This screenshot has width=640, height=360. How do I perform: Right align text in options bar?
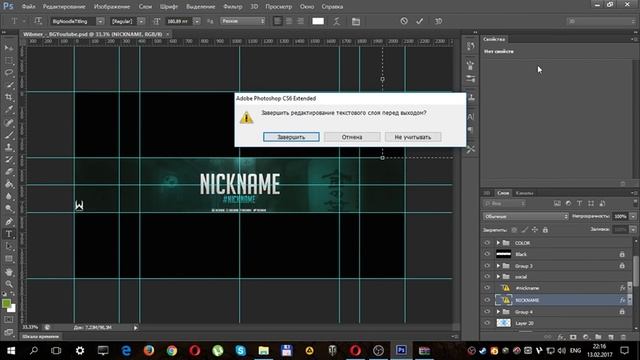(300, 21)
